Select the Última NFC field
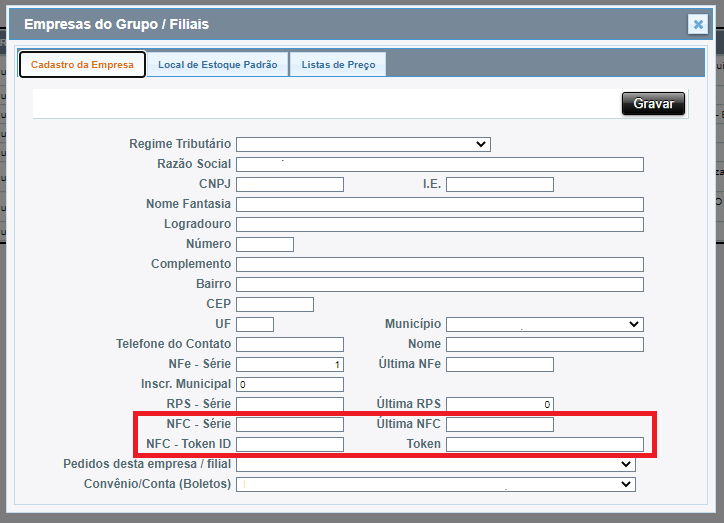 [x=499, y=424]
